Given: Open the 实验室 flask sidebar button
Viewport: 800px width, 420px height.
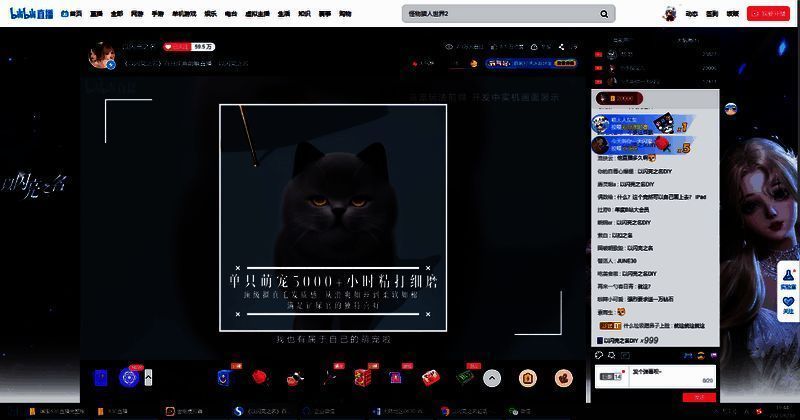Looking at the screenshot, I should click(x=788, y=280).
